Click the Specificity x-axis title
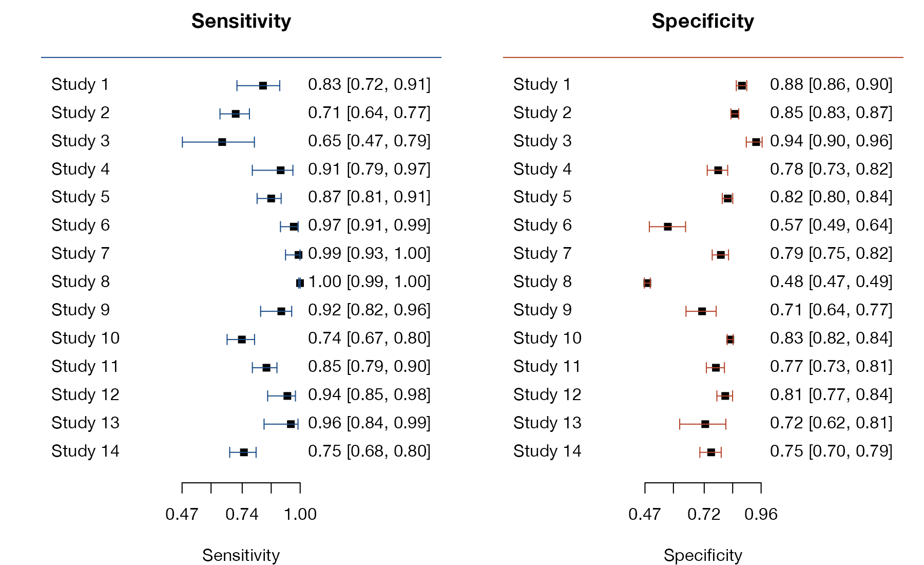 pos(703,555)
